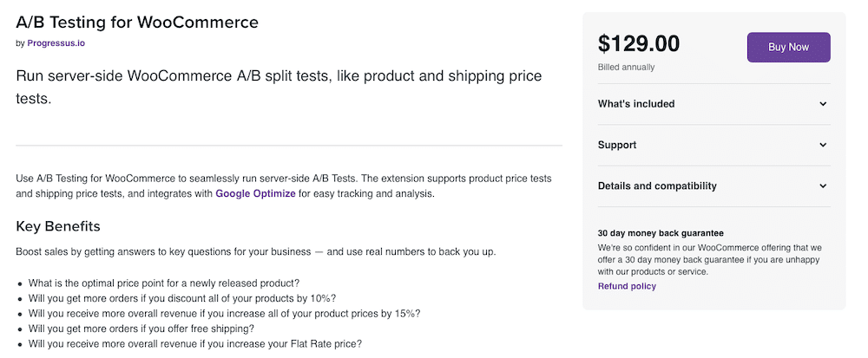Follow the Google Optimize link
868x358 pixels.
tap(256, 193)
